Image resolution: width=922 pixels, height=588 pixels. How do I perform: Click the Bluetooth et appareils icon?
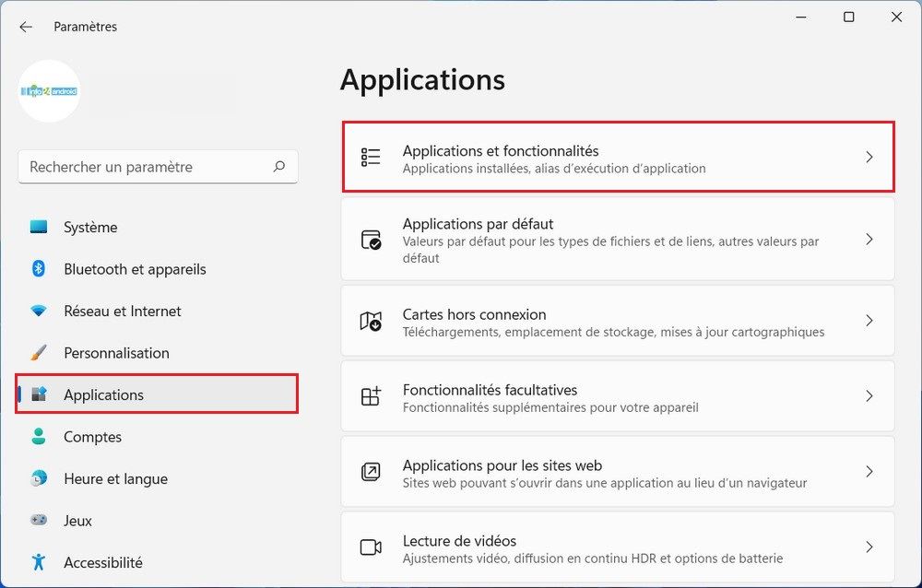(37, 269)
